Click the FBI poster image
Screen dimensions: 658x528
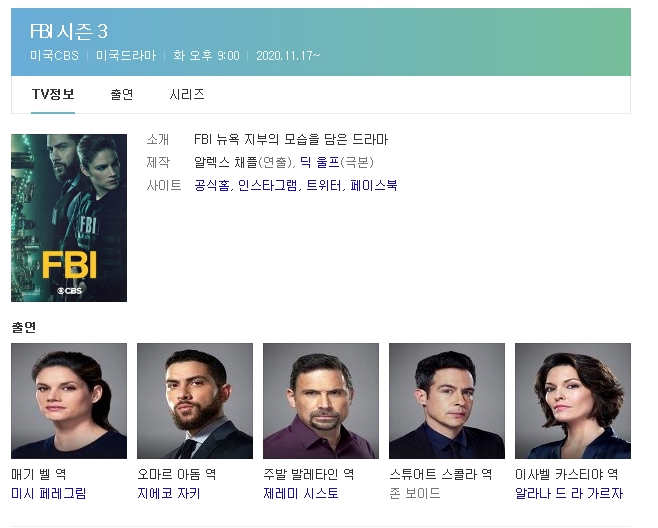click(x=69, y=218)
